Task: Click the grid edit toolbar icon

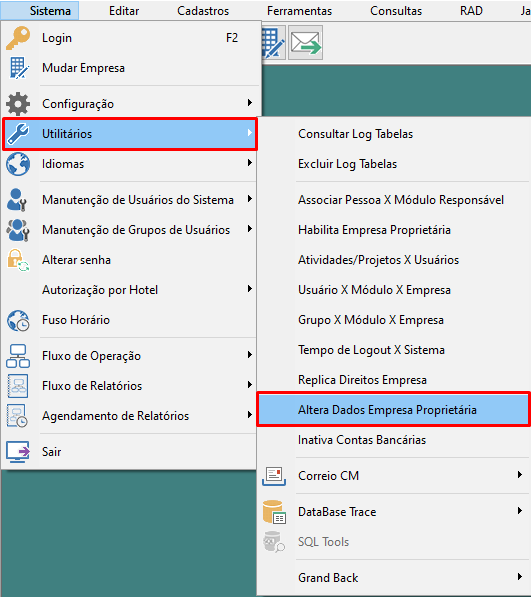Action: (273, 43)
